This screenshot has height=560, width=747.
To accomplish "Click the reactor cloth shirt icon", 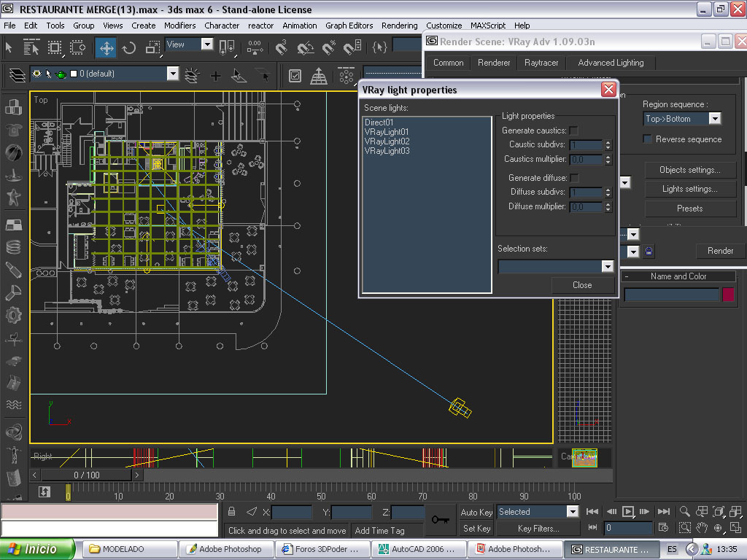I will [x=14, y=130].
